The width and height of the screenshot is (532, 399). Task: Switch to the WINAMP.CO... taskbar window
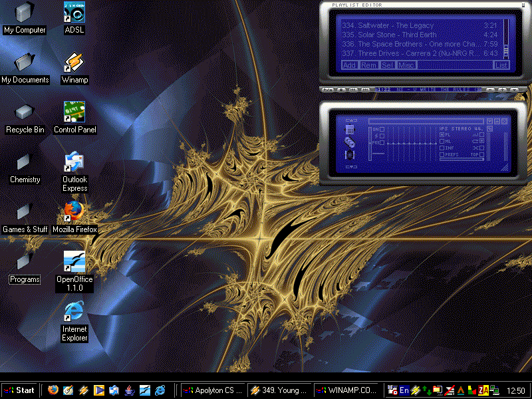[346, 390]
